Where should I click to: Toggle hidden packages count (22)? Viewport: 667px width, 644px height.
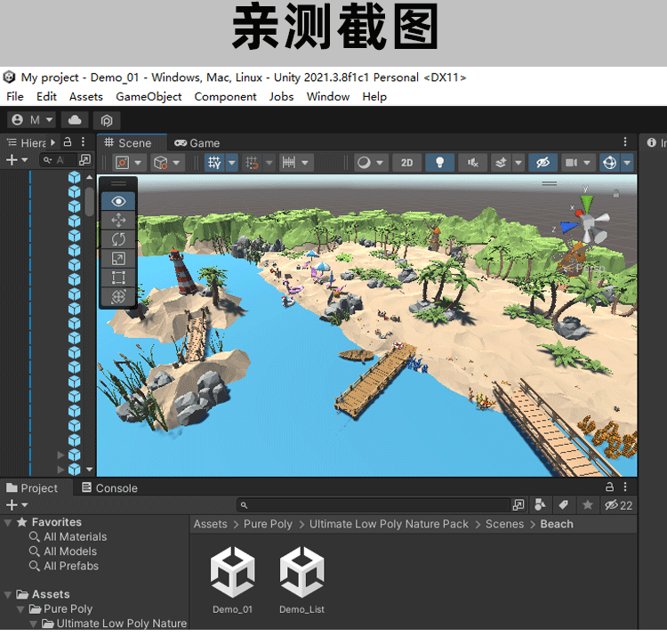tap(618, 505)
